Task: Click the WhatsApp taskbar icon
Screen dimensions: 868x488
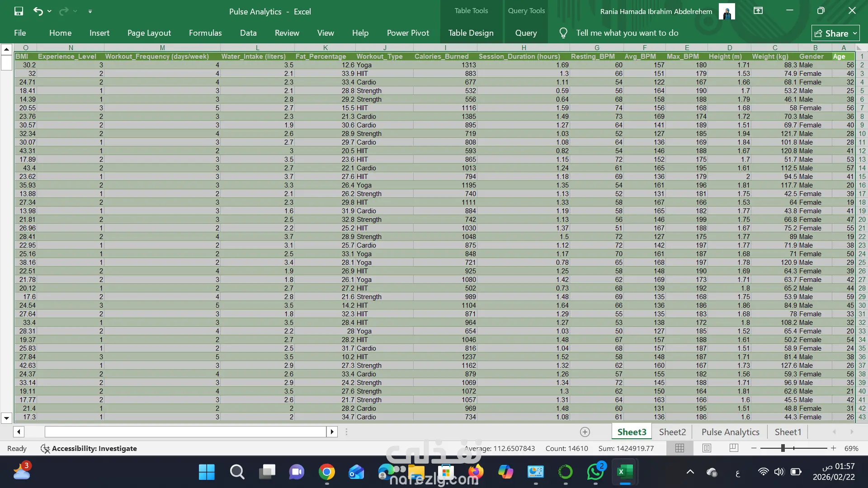Action: point(595,472)
